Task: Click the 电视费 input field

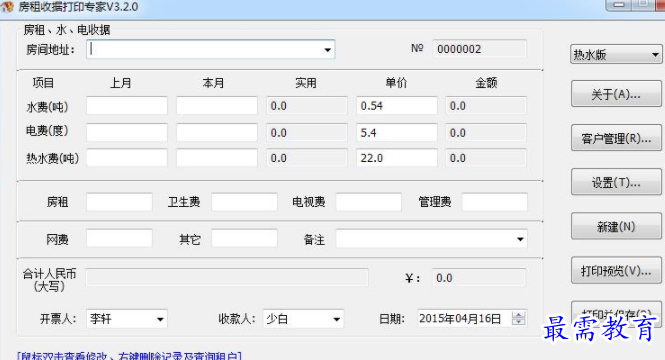Action: [369, 202]
